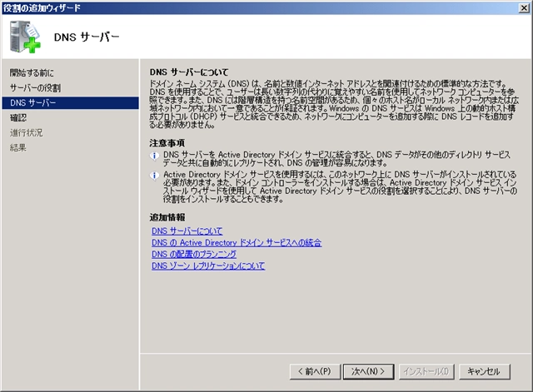The width and height of the screenshot is (533, 392).
Task: Select the 結果 step in sidebar
Action: [18, 148]
